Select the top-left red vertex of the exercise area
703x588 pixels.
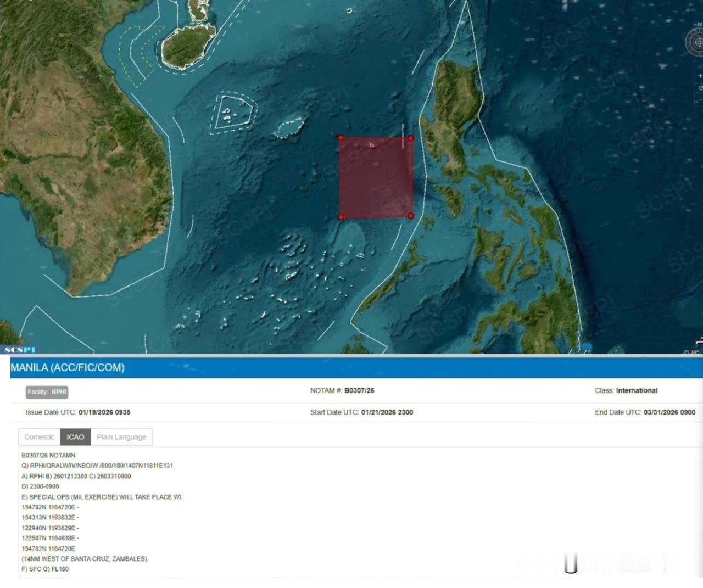point(341,138)
